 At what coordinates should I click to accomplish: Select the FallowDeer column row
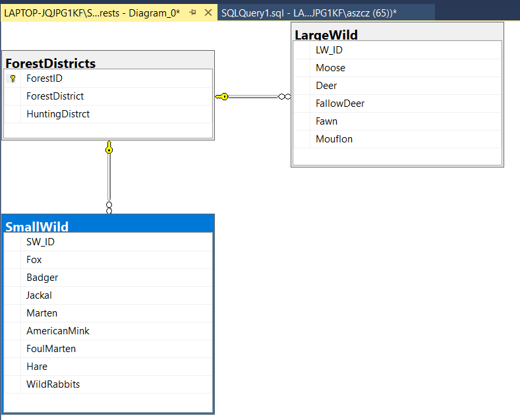[340, 104]
